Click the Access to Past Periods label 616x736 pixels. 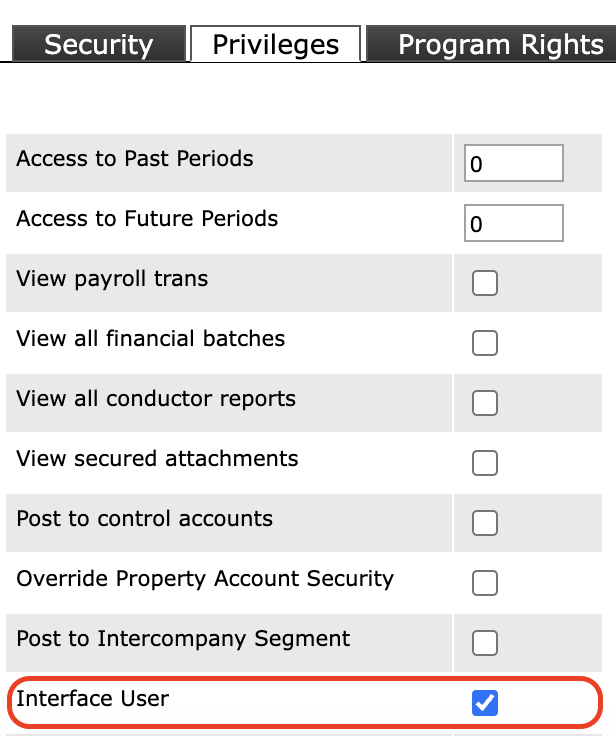[135, 159]
